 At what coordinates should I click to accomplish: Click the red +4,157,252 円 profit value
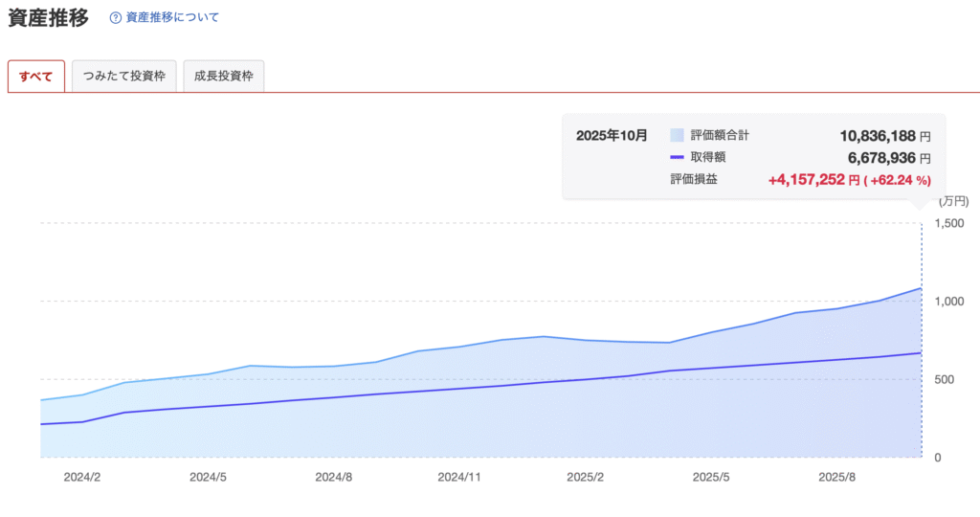[813, 179]
